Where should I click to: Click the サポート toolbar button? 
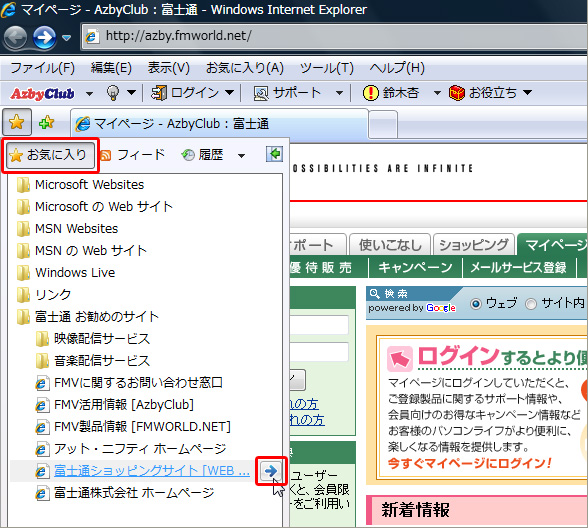tap(287, 93)
